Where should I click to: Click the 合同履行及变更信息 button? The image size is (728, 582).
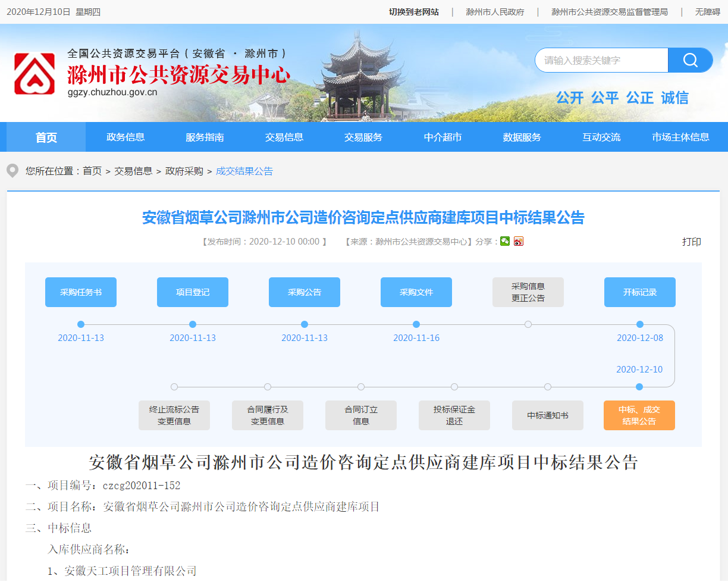(x=268, y=415)
